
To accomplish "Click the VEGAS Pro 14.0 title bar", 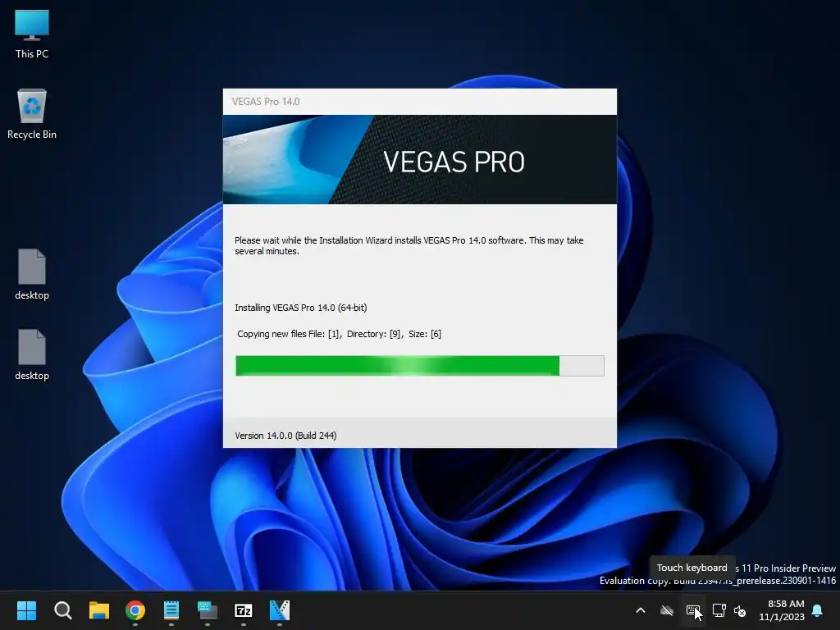I will point(419,102).
